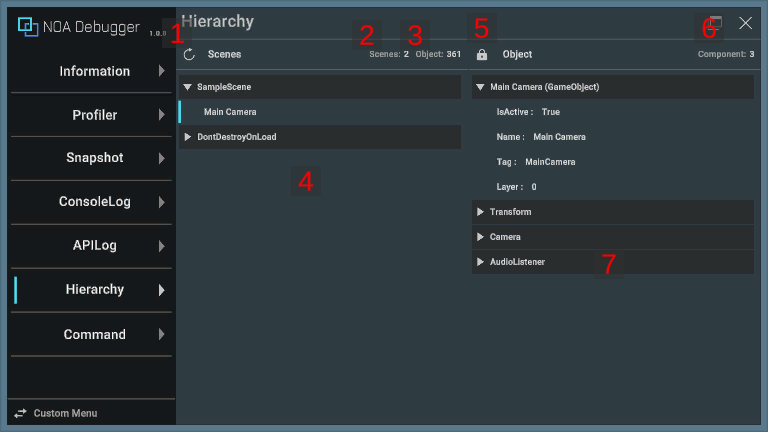
Task: Click the NOA Debugger logo icon
Action: 28,26
